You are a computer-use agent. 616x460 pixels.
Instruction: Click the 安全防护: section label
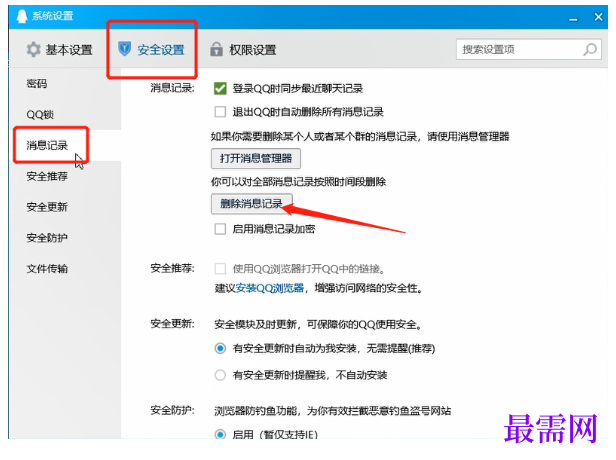[172, 411]
